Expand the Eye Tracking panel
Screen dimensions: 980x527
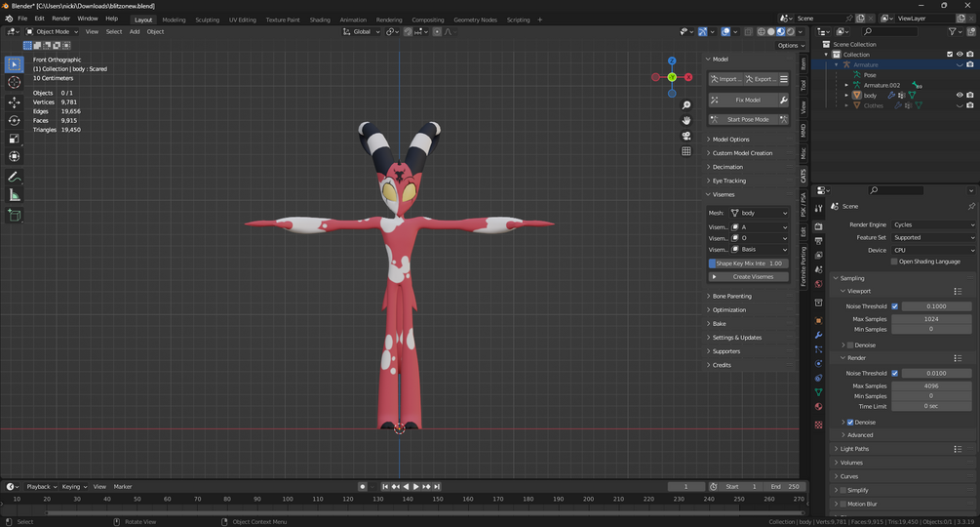(x=749, y=181)
